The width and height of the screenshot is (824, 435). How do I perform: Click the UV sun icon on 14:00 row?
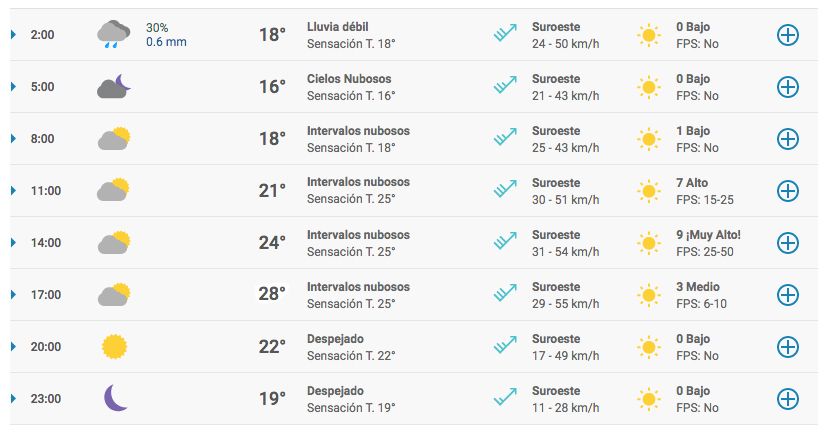648,243
